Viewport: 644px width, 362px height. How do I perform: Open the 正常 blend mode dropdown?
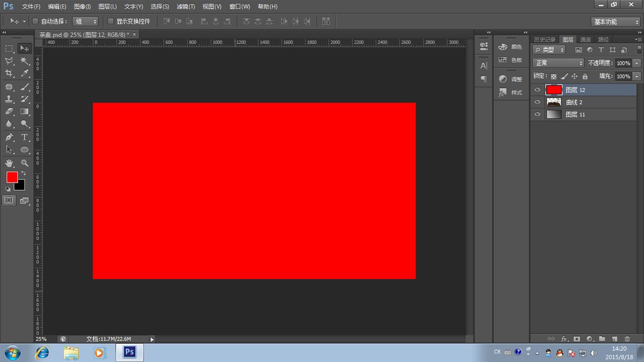[x=558, y=63]
